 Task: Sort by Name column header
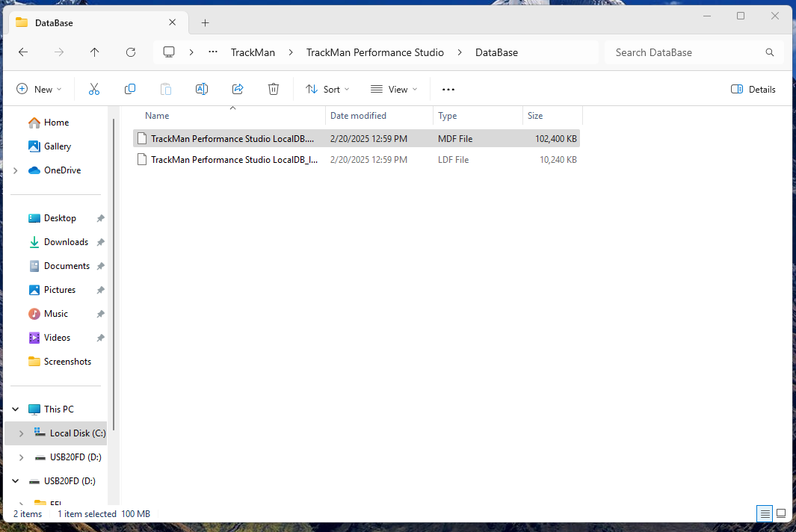[229, 116]
